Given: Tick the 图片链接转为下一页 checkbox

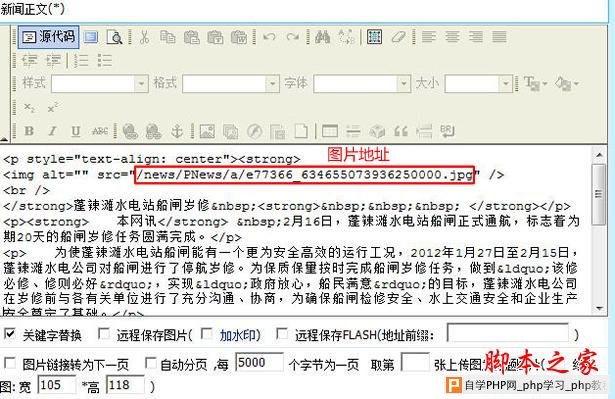Looking at the screenshot, I should coord(9,363).
